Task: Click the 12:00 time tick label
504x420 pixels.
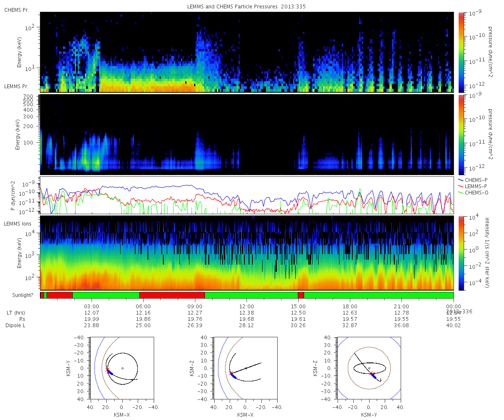Action: point(247,306)
